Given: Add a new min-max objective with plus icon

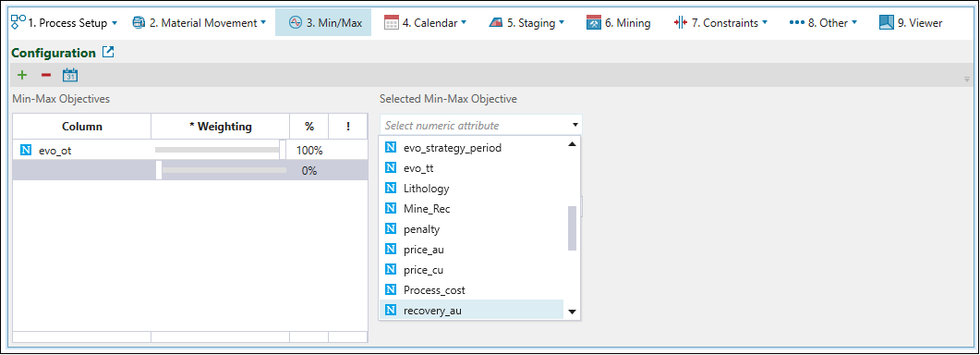Looking at the screenshot, I should tap(22, 76).
